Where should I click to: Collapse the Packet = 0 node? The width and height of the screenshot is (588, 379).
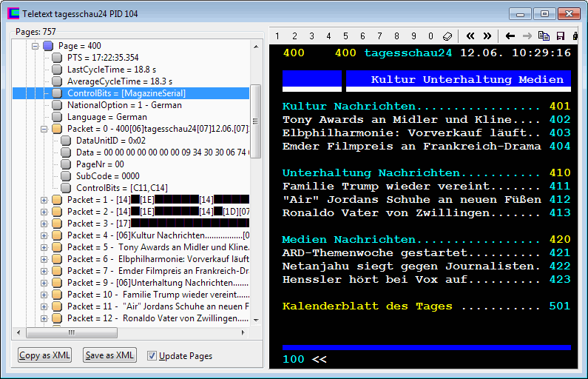44,129
